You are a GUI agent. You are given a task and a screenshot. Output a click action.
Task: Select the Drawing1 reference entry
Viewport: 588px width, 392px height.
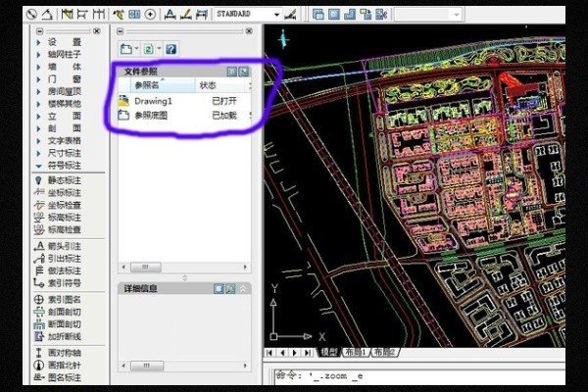click(153, 101)
